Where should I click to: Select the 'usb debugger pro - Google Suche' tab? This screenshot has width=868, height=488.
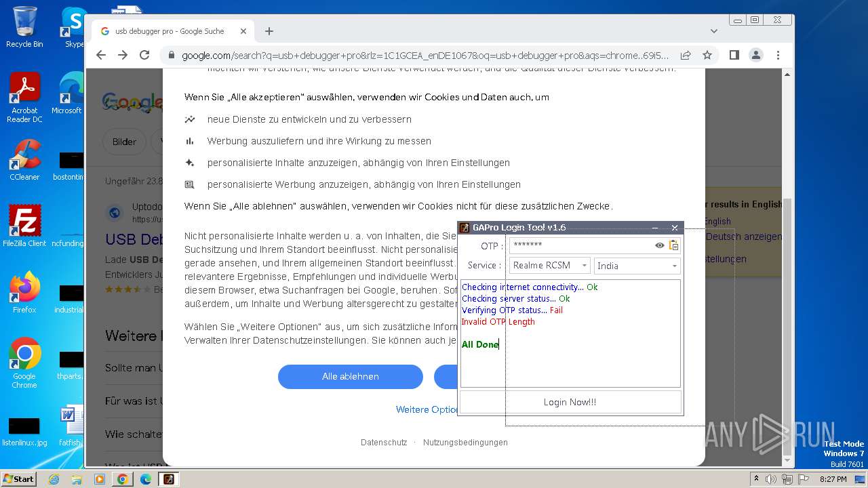(x=172, y=31)
